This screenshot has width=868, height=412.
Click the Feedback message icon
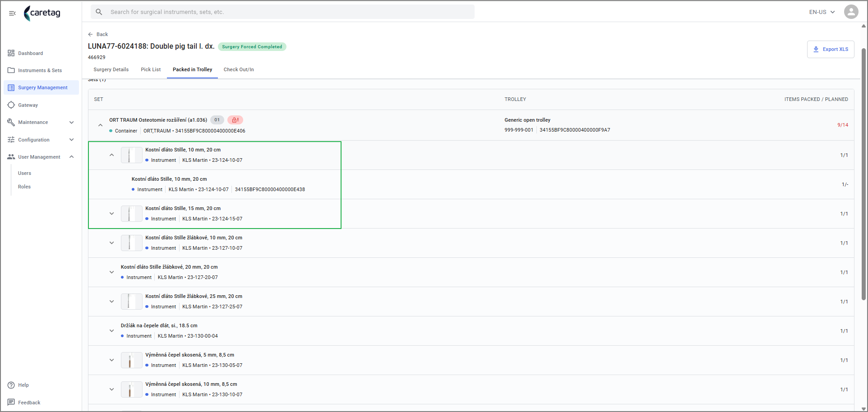pyautogui.click(x=11, y=402)
